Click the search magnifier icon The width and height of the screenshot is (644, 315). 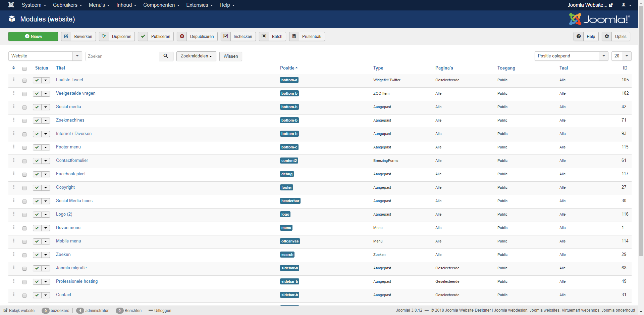click(x=166, y=56)
